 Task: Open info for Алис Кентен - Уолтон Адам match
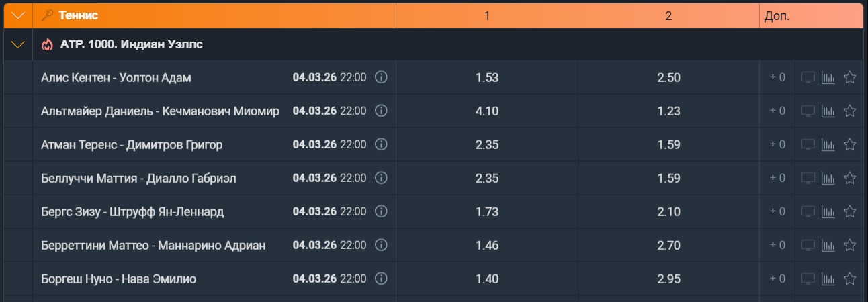click(x=381, y=77)
